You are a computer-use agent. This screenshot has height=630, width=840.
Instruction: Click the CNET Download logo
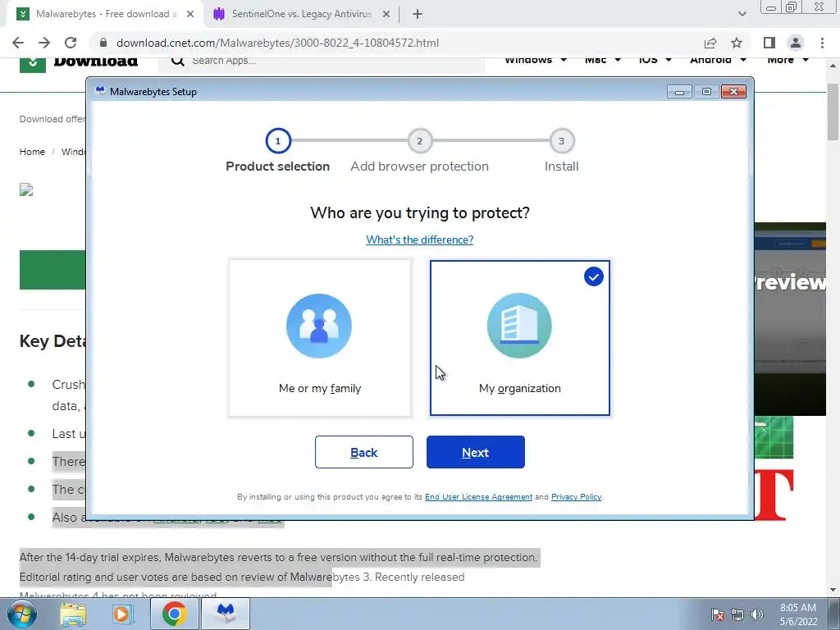coord(79,65)
